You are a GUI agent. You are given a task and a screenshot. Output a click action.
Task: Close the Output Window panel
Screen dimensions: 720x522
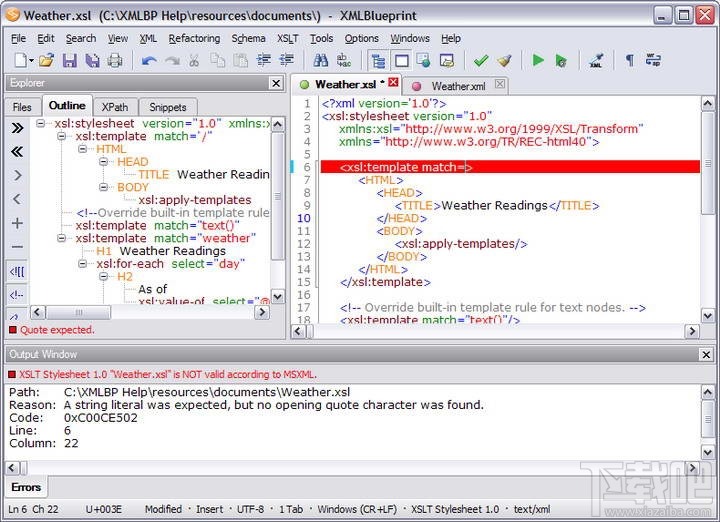(706, 354)
